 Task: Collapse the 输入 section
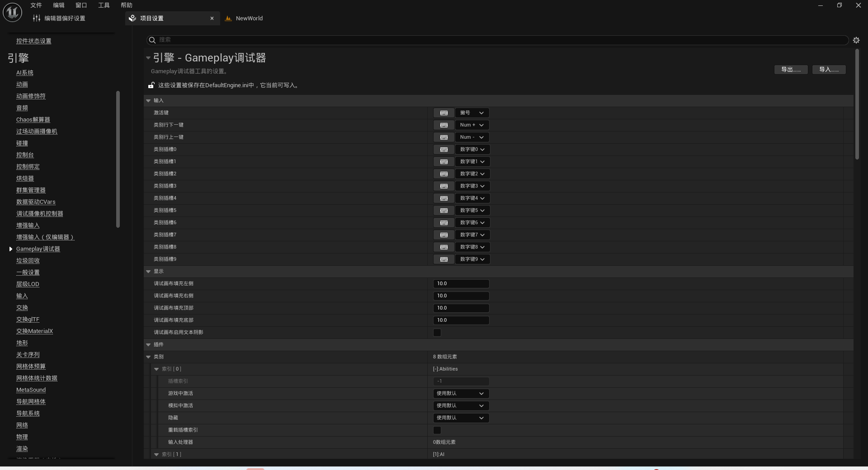click(148, 101)
